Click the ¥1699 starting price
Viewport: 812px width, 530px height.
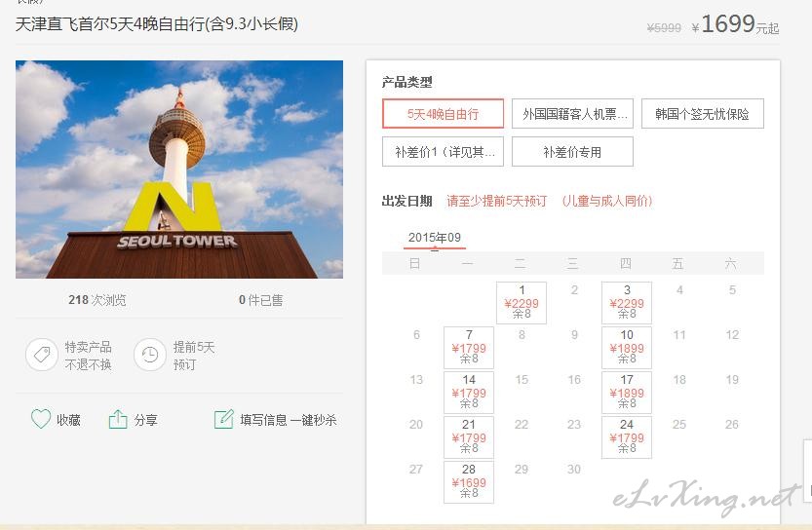click(735, 24)
